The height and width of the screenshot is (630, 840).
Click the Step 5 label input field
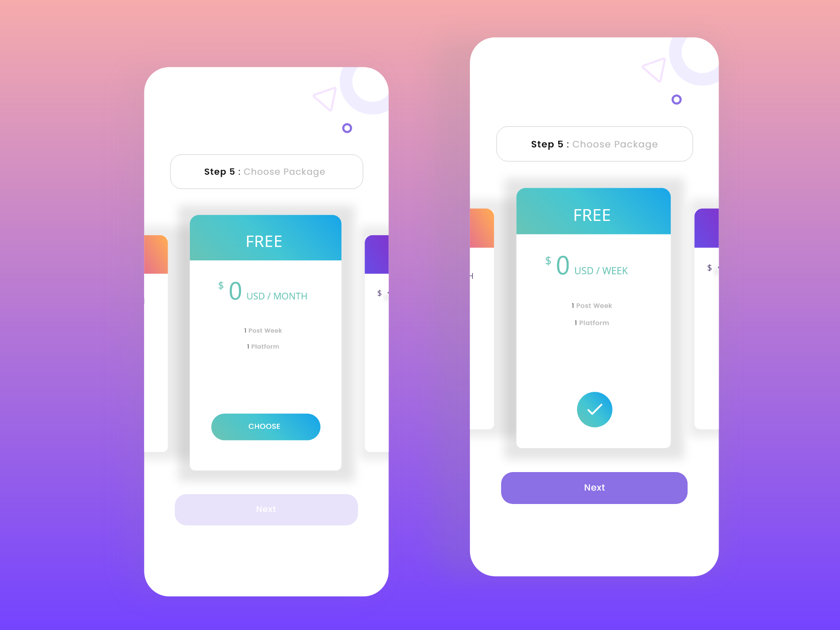point(265,172)
